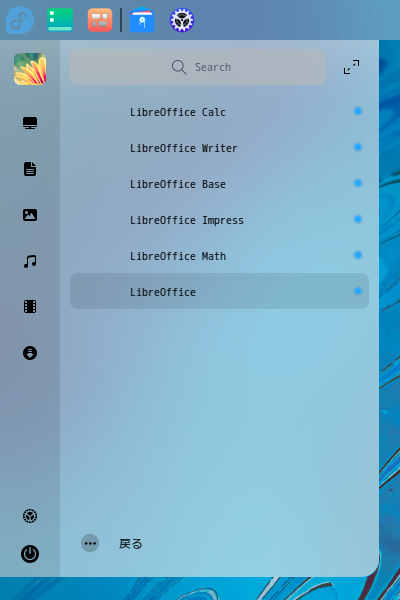Open the control center gear in the dock
This screenshot has height=600, width=400.
tap(182, 20)
